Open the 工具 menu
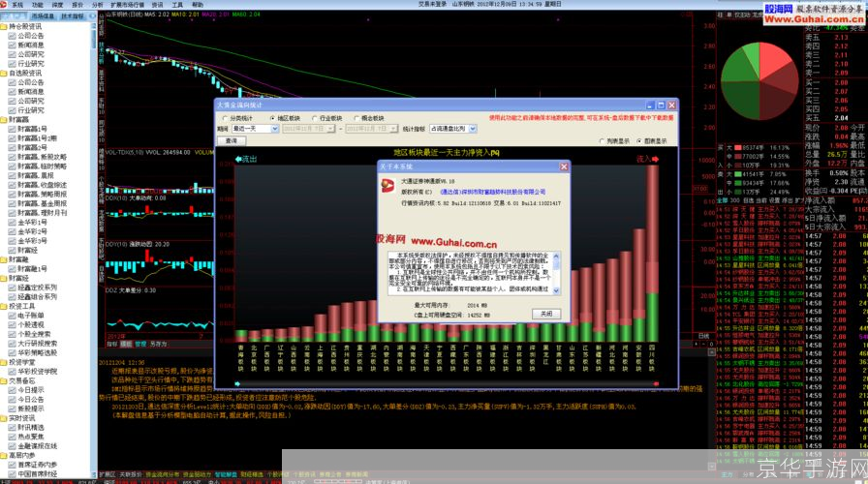 [177, 5]
